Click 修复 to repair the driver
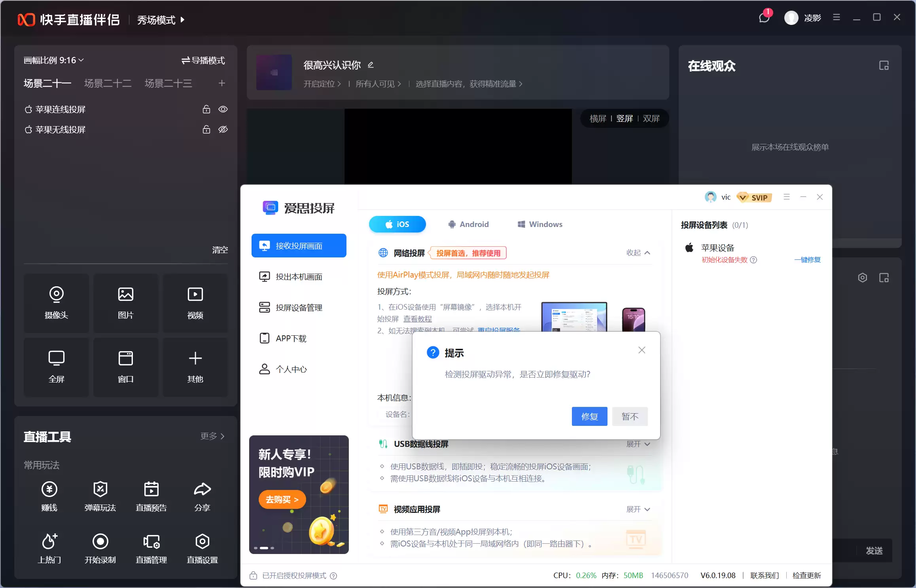The image size is (916, 588). [589, 416]
